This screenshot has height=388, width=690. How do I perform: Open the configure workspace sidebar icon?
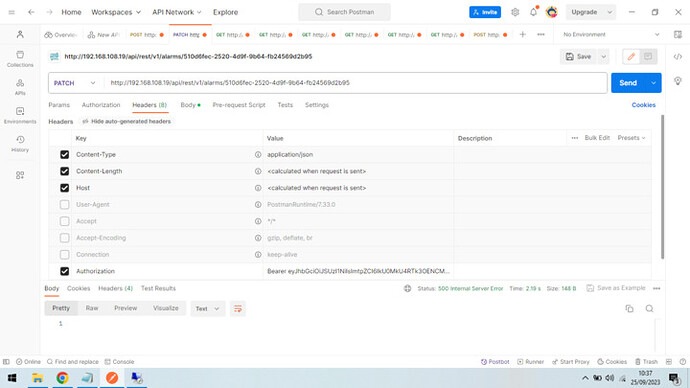(x=20, y=175)
